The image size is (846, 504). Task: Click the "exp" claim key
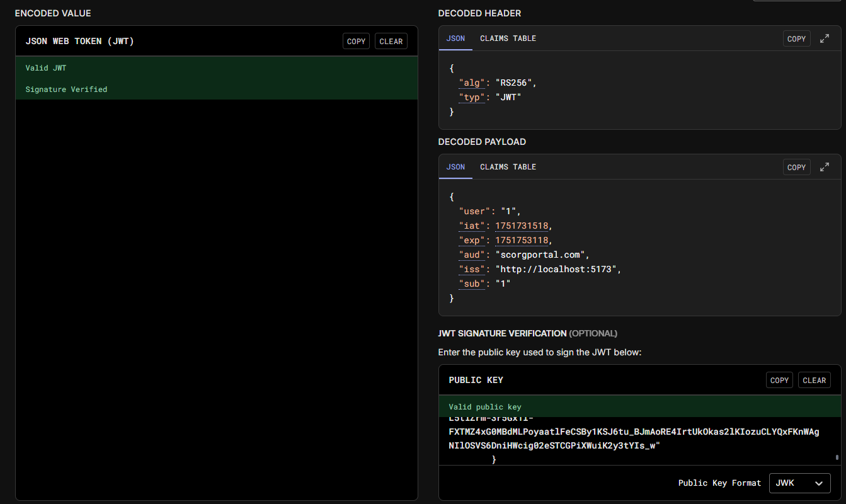[x=472, y=240]
